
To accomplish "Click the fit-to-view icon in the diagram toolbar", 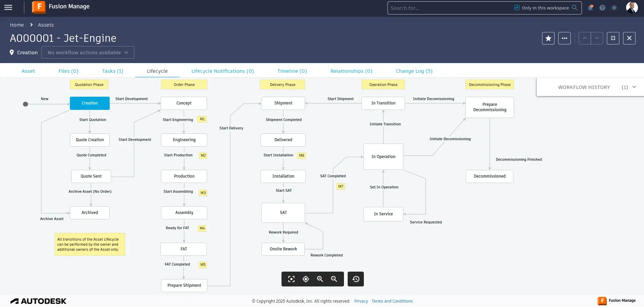I will (x=291, y=279).
